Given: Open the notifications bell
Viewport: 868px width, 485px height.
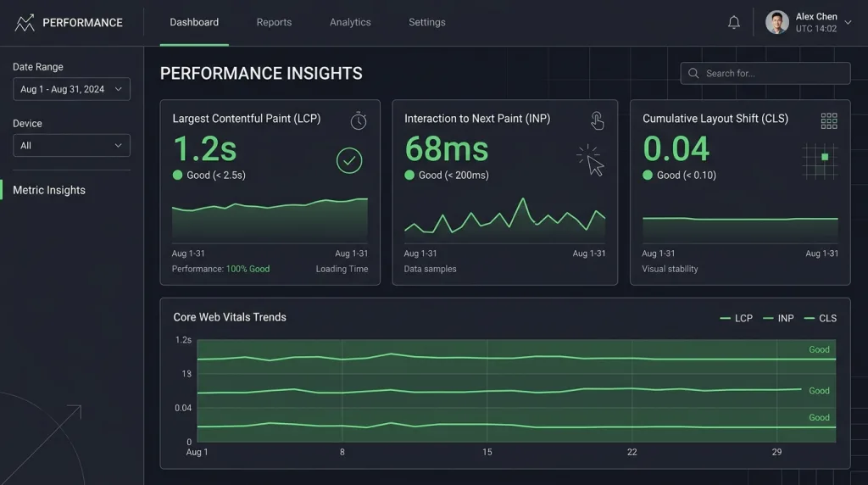Looking at the screenshot, I should click(733, 22).
